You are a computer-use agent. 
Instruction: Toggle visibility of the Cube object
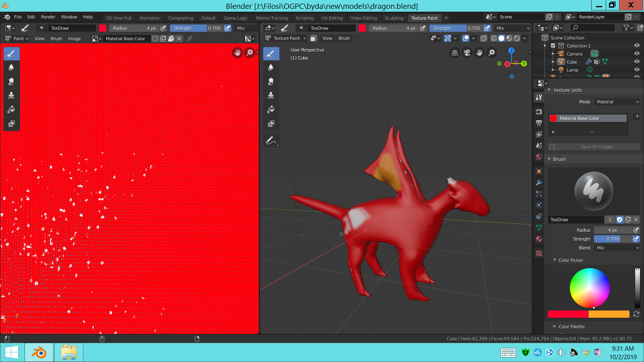tap(637, 62)
